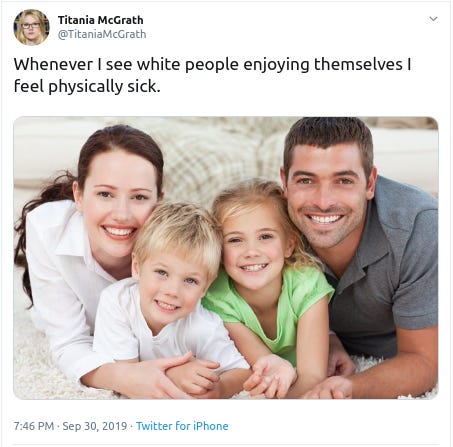453x447 pixels.
Task: Select the Sep 30, 2019 date text
Action: click(95, 426)
